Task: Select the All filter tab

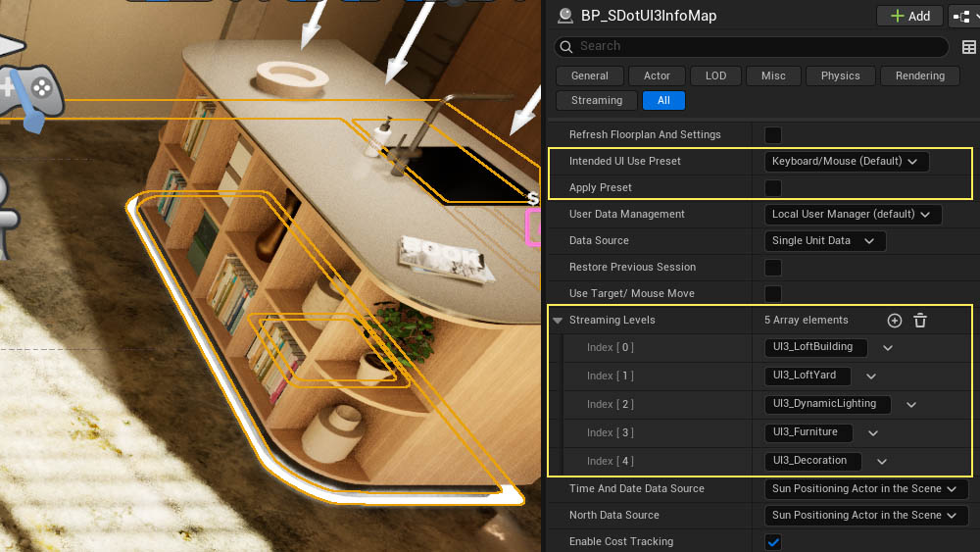Action: pos(663,100)
